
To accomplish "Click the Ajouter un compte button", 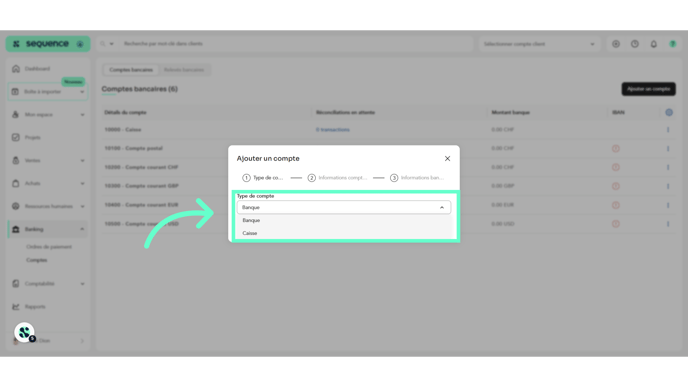I will (649, 89).
